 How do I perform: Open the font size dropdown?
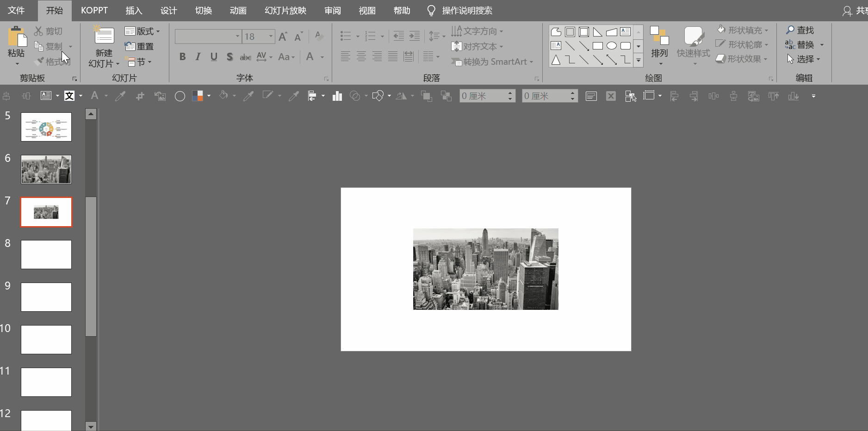271,37
